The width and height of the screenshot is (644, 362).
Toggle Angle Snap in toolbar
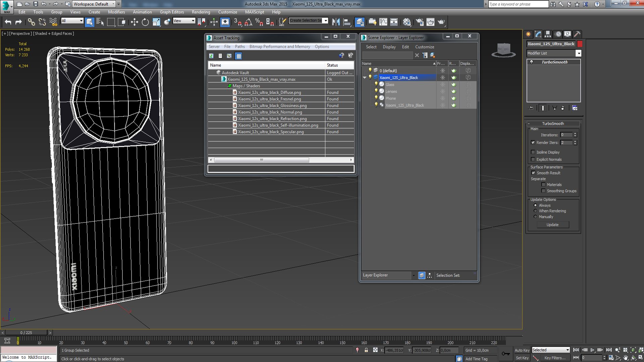(248, 22)
